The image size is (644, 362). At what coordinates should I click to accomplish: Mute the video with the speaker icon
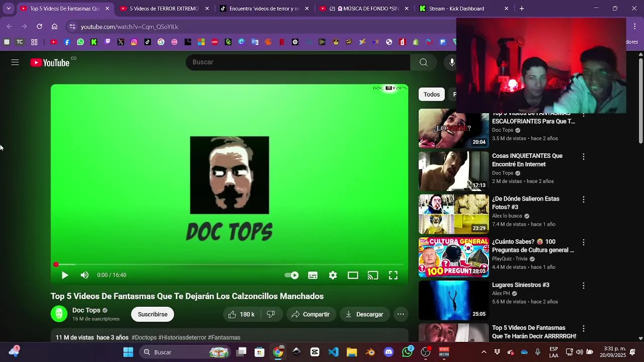(85, 275)
